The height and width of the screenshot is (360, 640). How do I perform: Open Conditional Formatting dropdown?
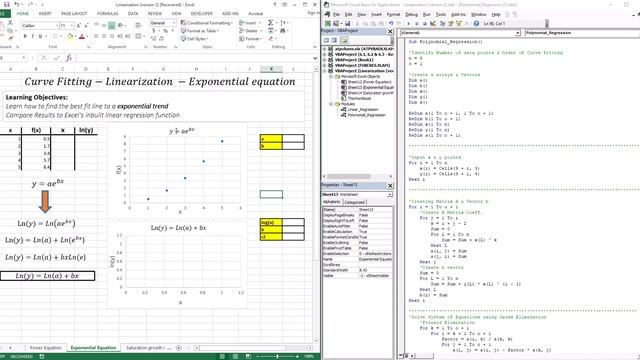(x=207, y=23)
